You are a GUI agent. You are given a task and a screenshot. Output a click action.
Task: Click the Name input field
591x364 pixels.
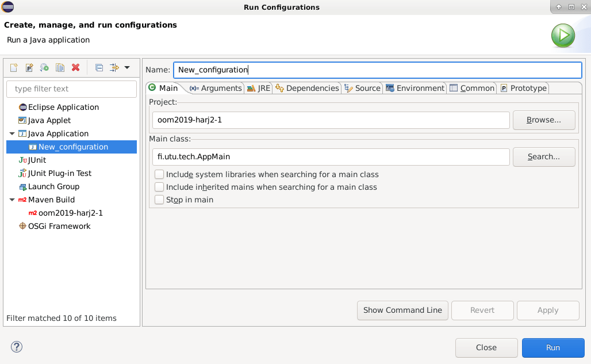point(378,70)
